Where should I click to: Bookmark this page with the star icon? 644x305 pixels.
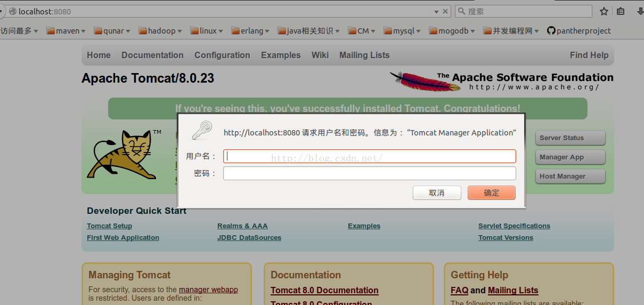point(604,11)
